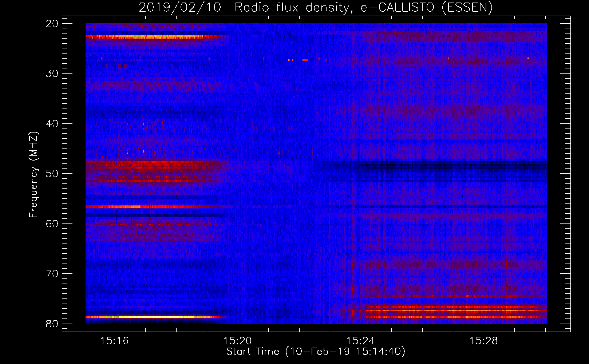This screenshot has height=364, width=589.
Task: Click the '80' frequency tick label
Action: (53, 324)
